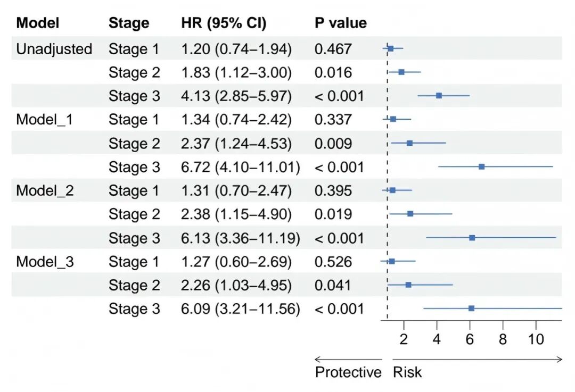This screenshot has width=575, height=392.
Task: Click axis tick label 4
Action: tap(437, 339)
